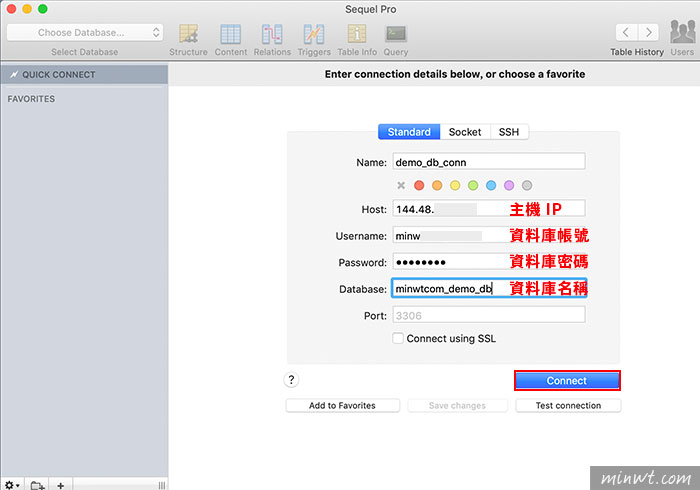Add a new favorite with plus

(x=61, y=485)
